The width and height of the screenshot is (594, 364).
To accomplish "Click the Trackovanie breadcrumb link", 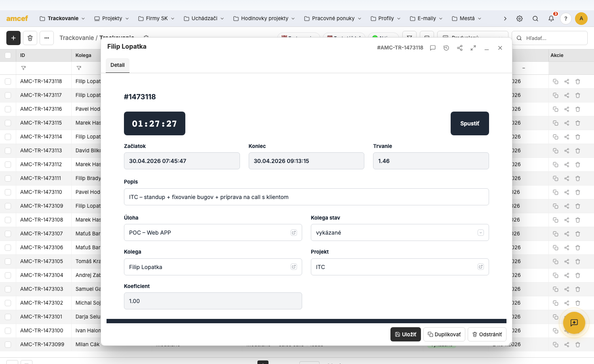I will (x=76, y=38).
